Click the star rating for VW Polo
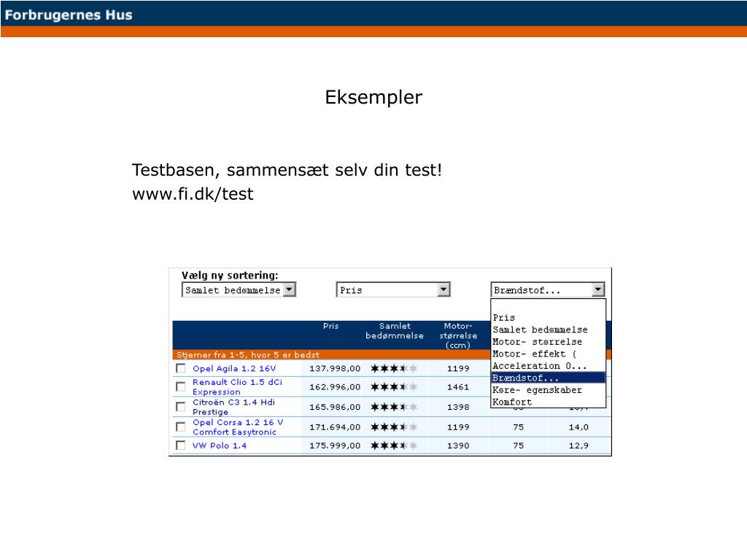Viewport: 747px width, 560px height. 394,446
